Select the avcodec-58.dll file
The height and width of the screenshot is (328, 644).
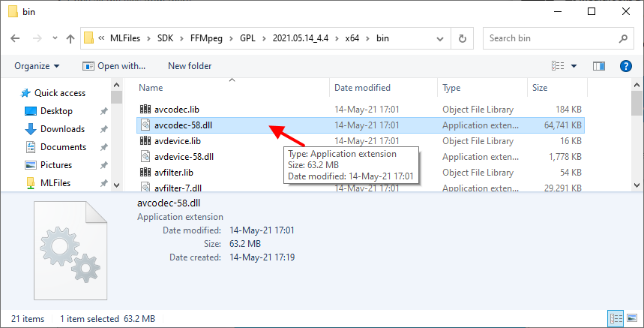pos(360,125)
